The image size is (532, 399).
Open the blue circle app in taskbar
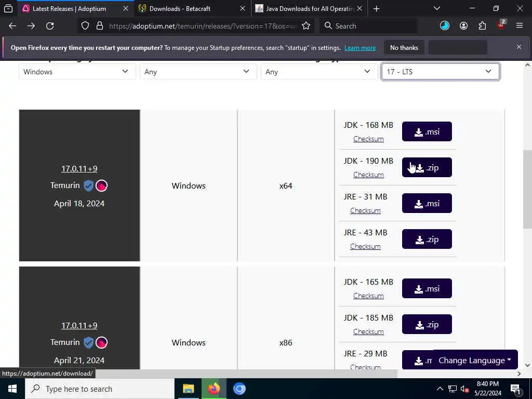(239, 389)
